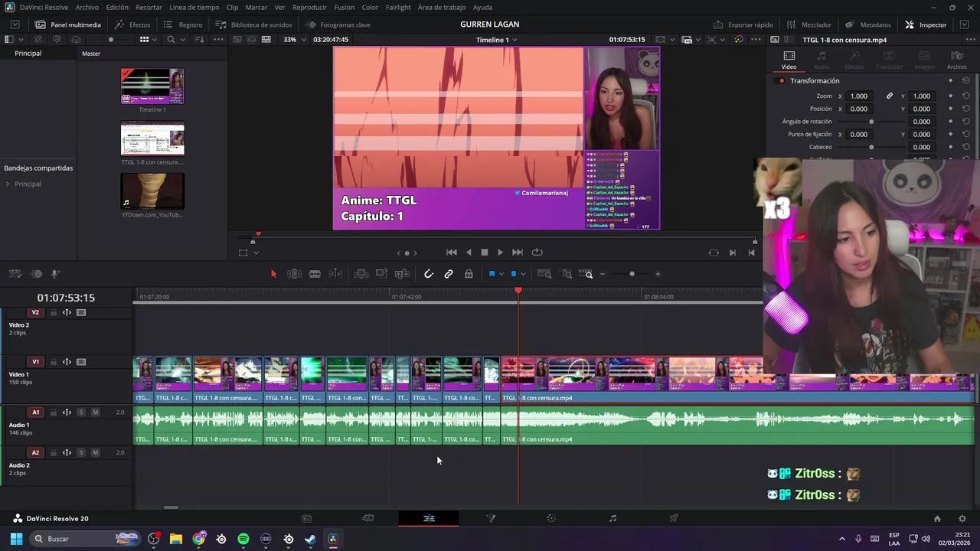Choose the Blade edit tool
This screenshot has height=551, width=980.
pos(315,274)
